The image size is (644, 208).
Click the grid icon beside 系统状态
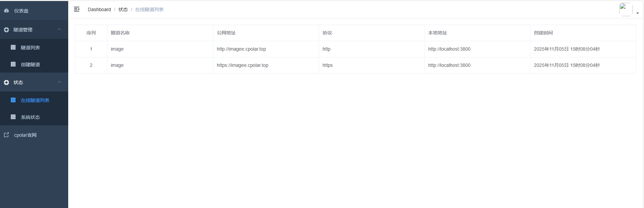pos(13,117)
